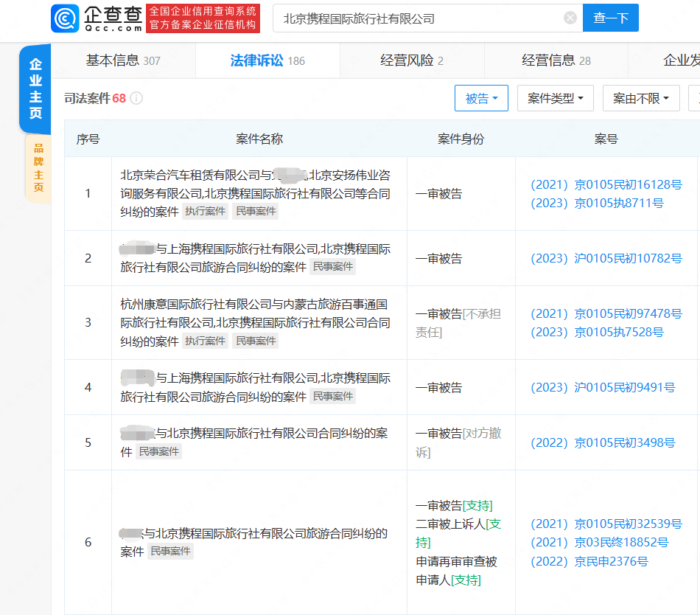This screenshot has height=615, width=700.
Task: Go to the 经营信息 tab
Action: pos(556,60)
